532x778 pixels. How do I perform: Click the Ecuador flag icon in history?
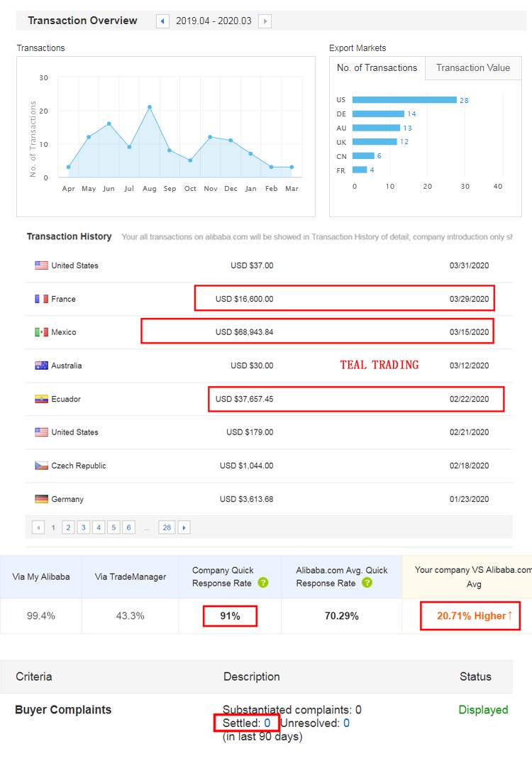click(x=41, y=399)
